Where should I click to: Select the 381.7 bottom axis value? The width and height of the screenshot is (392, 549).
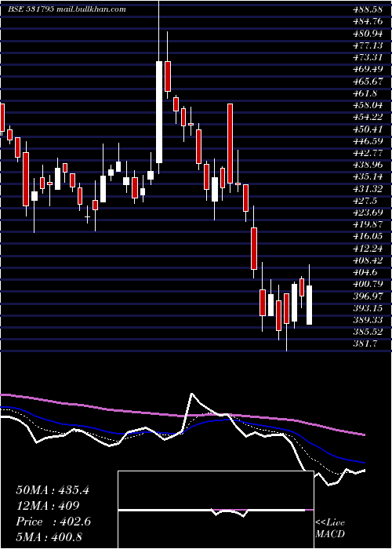(365, 344)
